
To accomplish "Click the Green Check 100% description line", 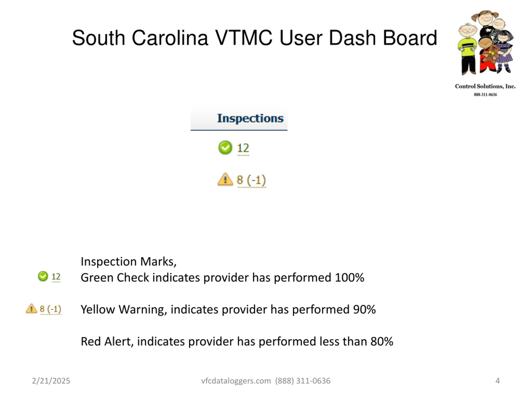I will (x=223, y=278).
